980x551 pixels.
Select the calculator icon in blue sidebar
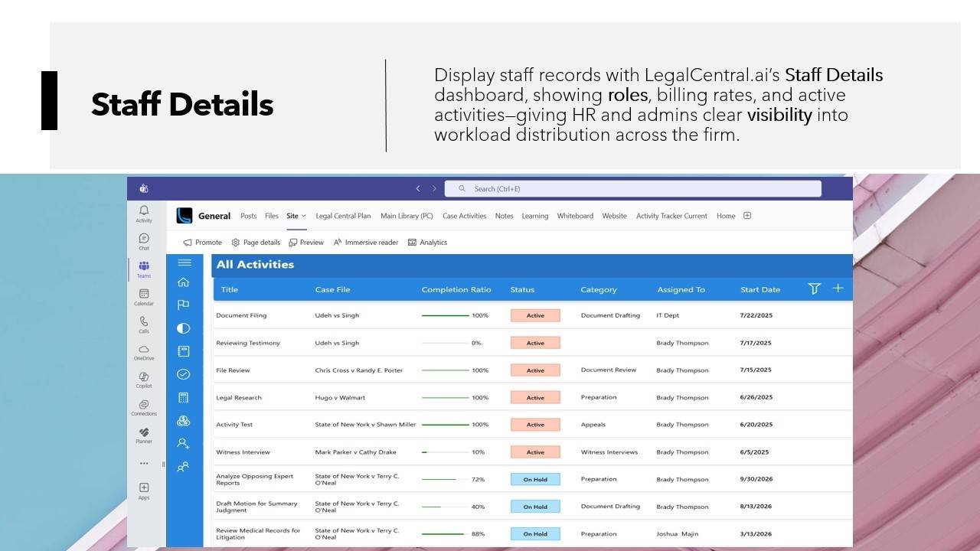point(183,397)
